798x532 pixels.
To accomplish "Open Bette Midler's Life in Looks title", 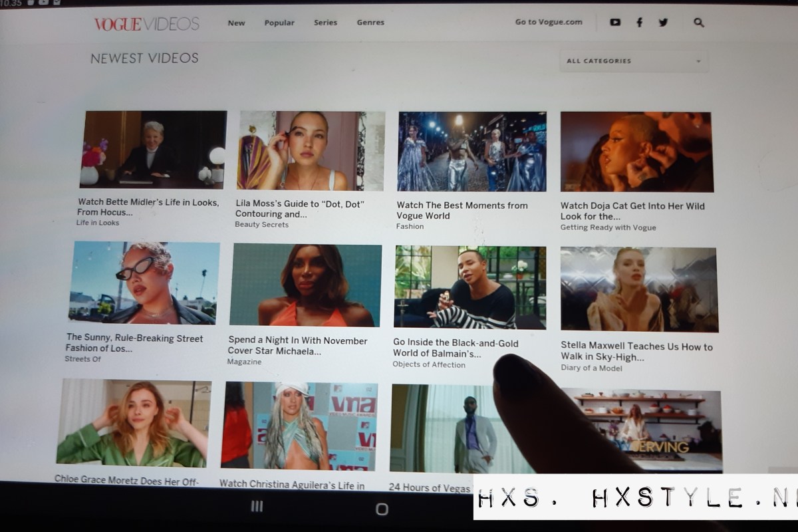I will pos(148,207).
